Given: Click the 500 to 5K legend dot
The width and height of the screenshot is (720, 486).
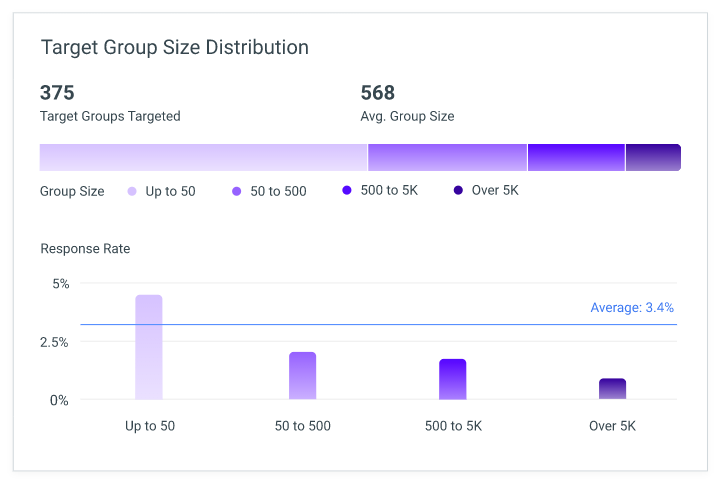Looking at the screenshot, I should click(347, 190).
